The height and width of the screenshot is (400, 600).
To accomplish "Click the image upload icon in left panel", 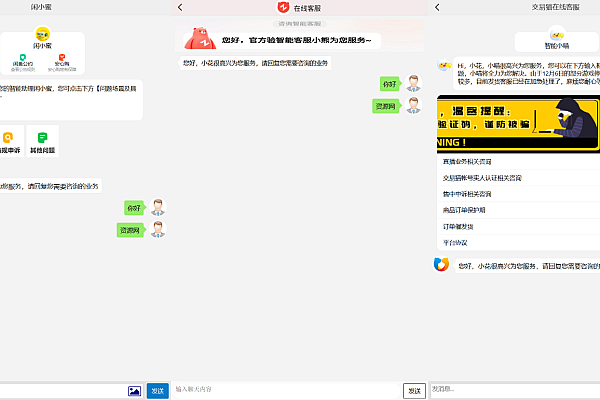I will coord(134,391).
